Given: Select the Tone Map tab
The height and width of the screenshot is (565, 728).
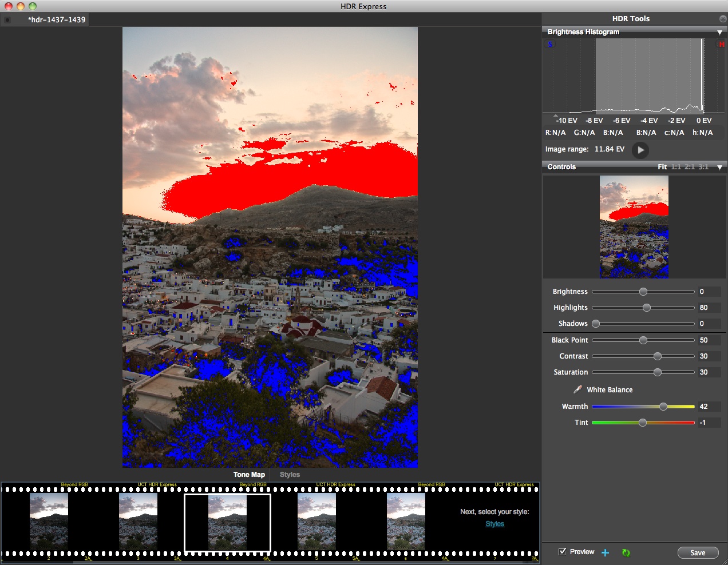Looking at the screenshot, I should click(x=249, y=475).
